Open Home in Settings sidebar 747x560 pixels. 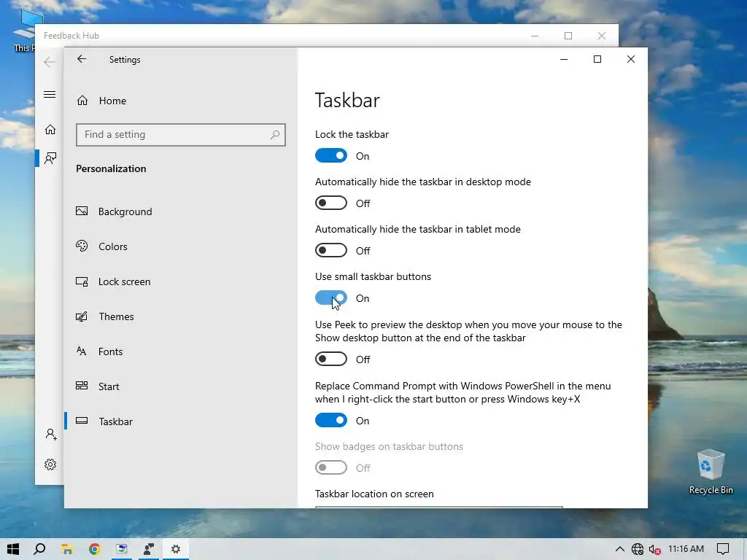[x=112, y=101]
